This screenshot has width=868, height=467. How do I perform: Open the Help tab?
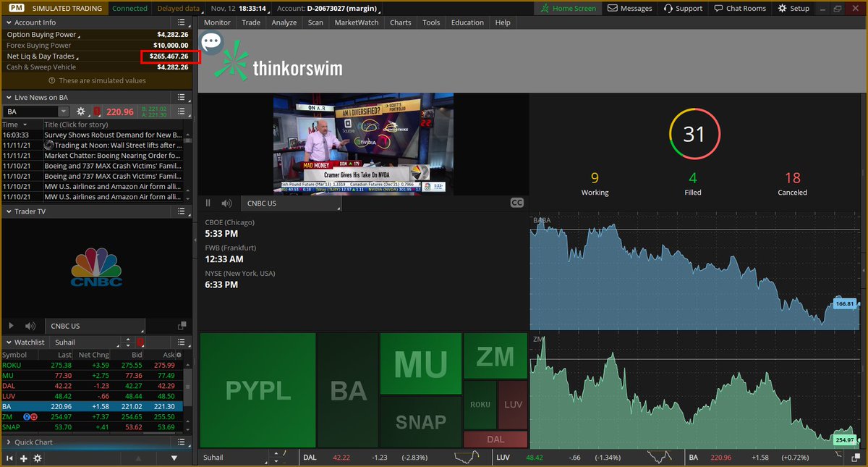tap(503, 22)
